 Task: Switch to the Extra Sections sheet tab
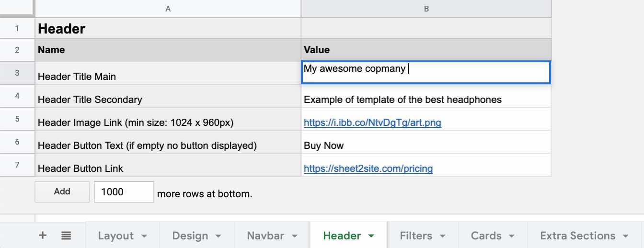tap(577, 236)
